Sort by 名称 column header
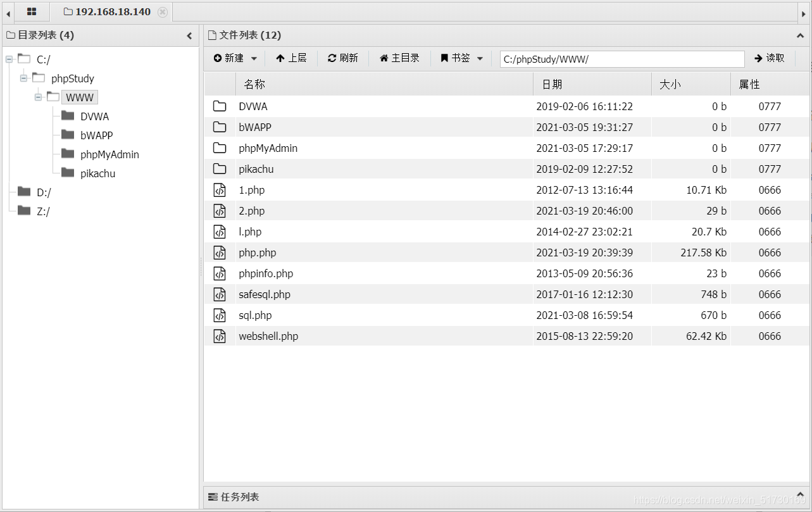 [x=384, y=84]
